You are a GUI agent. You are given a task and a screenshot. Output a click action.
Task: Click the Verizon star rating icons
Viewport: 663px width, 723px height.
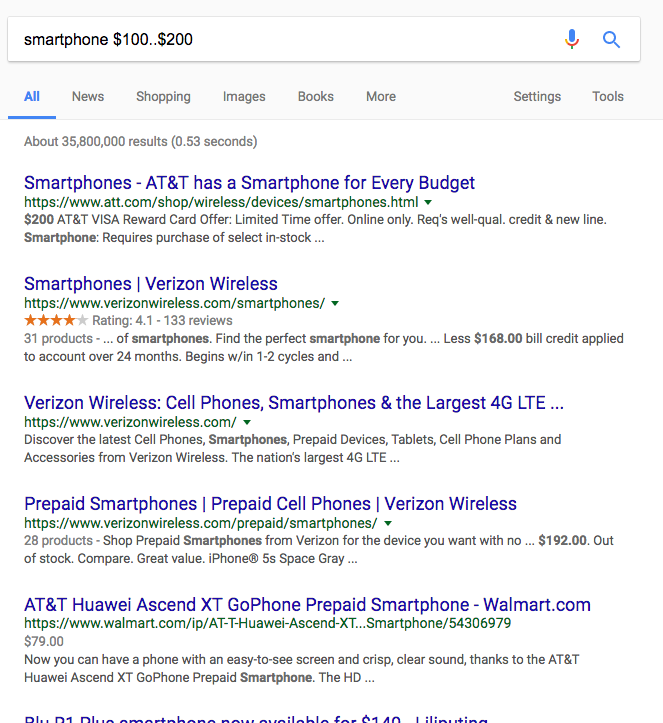56,321
